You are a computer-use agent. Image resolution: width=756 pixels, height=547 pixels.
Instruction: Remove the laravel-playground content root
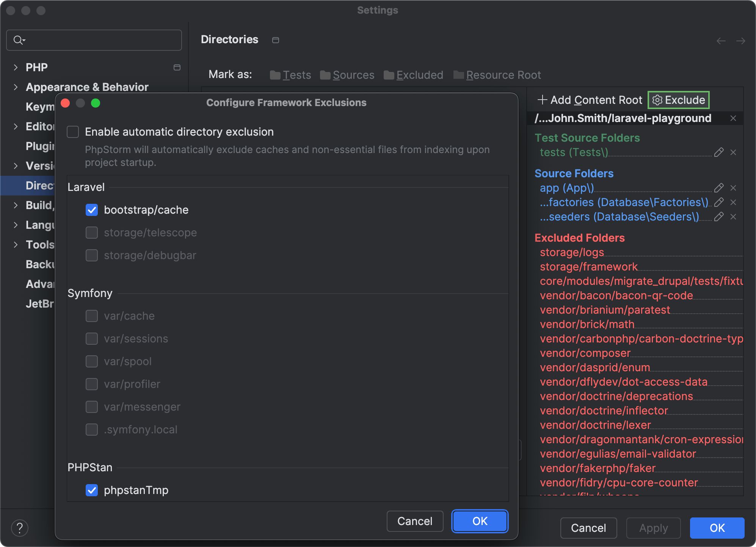pos(733,118)
